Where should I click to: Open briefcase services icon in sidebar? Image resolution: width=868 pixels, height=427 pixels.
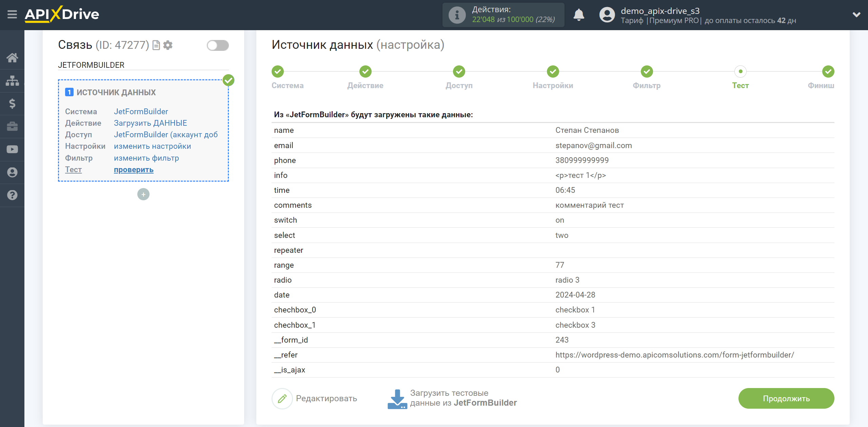point(12,126)
